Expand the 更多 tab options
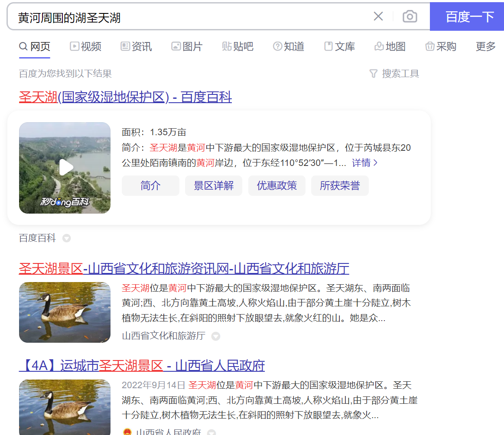 click(486, 47)
